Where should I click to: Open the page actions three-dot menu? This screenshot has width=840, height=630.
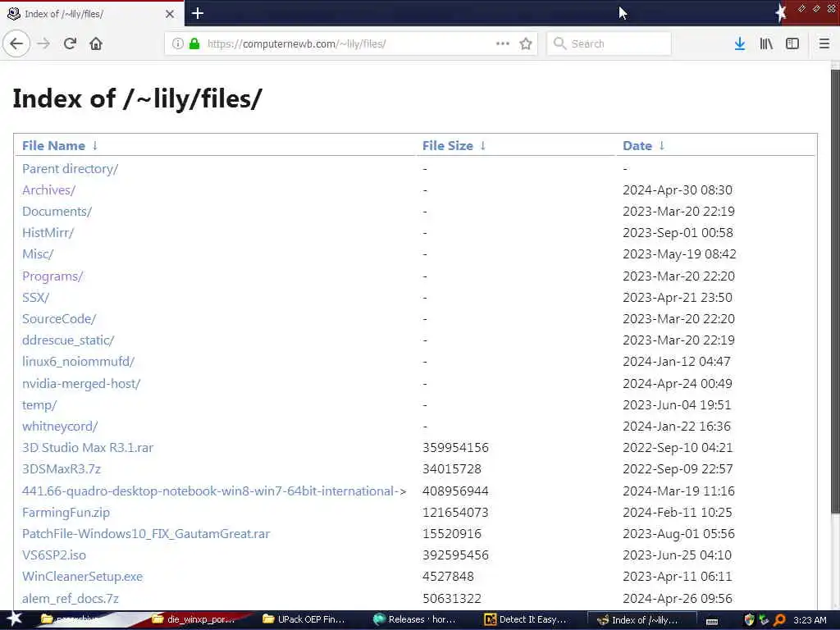click(503, 43)
